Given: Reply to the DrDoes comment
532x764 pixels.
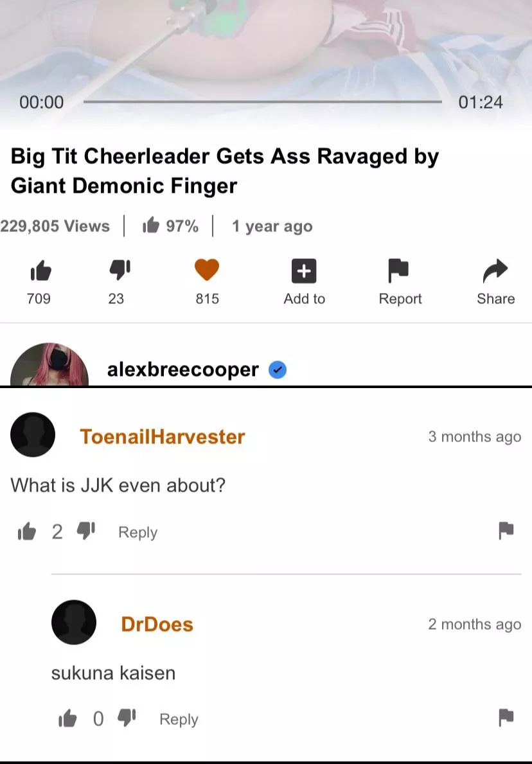Looking at the screenshot, I should click(x=179, y=719).
